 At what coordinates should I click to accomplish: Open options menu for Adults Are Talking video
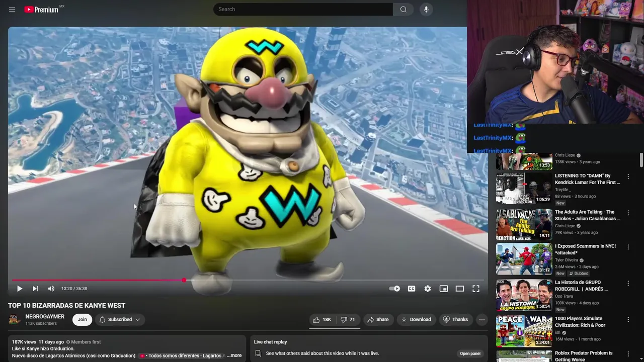[628, 213]
